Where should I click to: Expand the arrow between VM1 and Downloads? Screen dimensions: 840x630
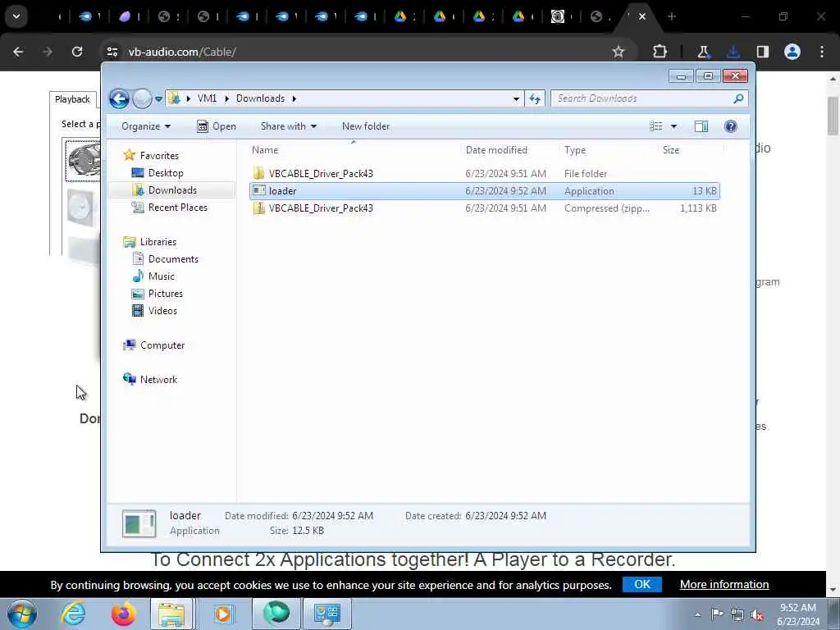(x=226, y=98)
